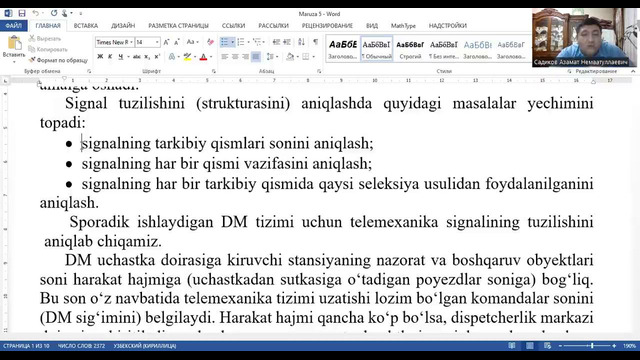
Task: Toggle show paragraph marks (¶)
Action: [x=316, y=42]
